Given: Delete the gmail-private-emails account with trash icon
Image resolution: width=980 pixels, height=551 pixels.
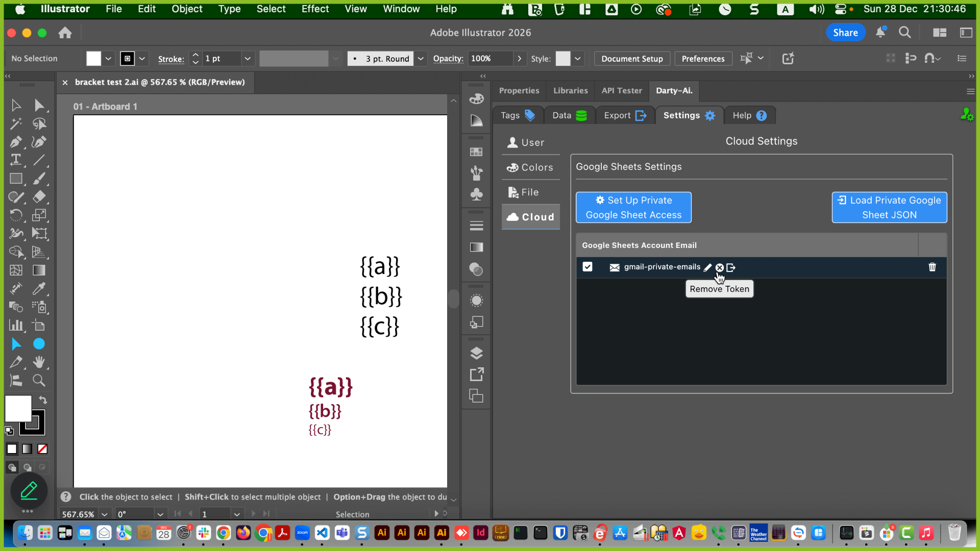Looking at the screenshot, I should pos(932,267).
